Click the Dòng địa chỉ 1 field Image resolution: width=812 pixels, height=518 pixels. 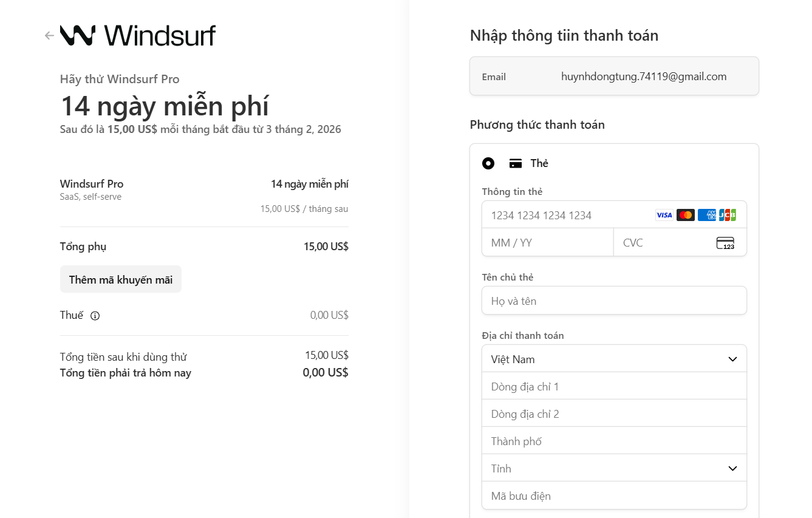click(x=614, y=386)
